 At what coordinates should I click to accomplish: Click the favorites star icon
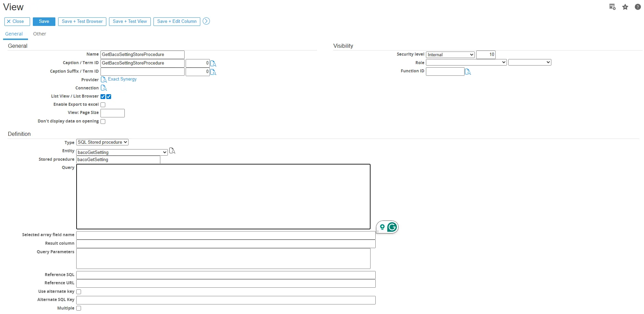click(625, 7)
